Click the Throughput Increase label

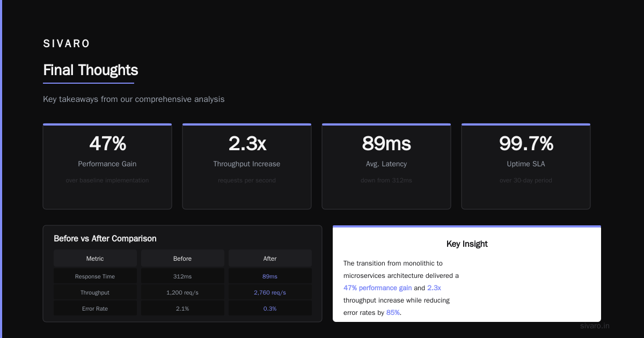(247, 164)
